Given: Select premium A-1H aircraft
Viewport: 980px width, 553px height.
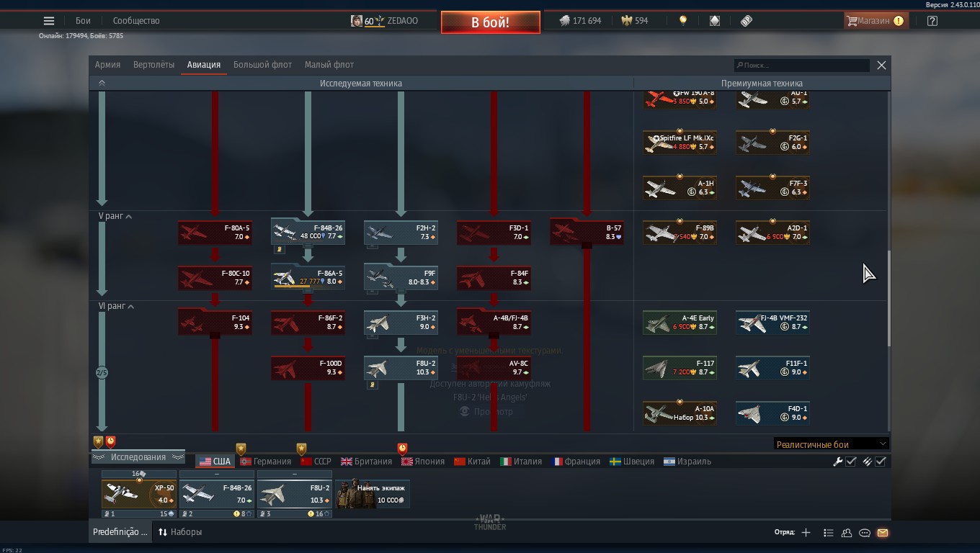Looking at the screenshot, I should 680,188.
